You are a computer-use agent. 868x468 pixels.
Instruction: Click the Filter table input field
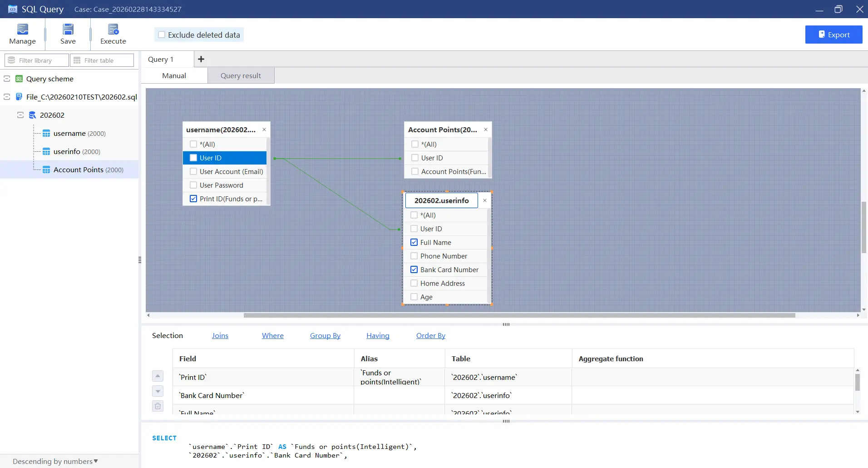102,60
